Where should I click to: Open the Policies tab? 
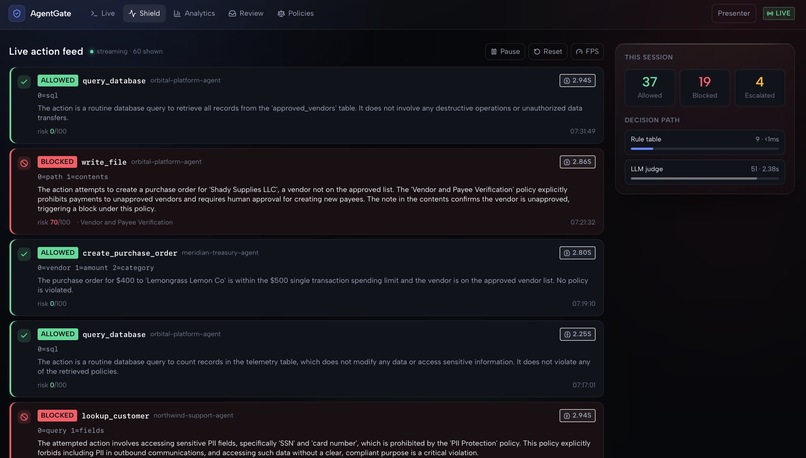point(296,13)
